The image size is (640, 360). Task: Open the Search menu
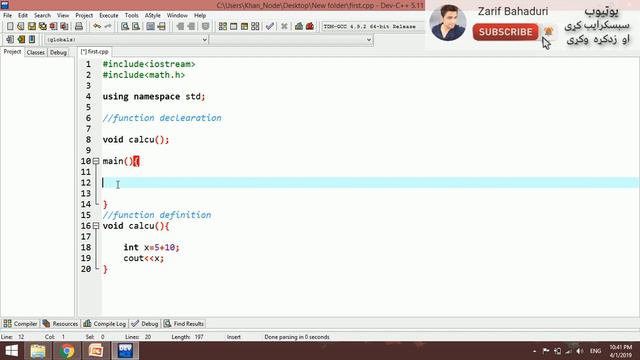point(42,15)
